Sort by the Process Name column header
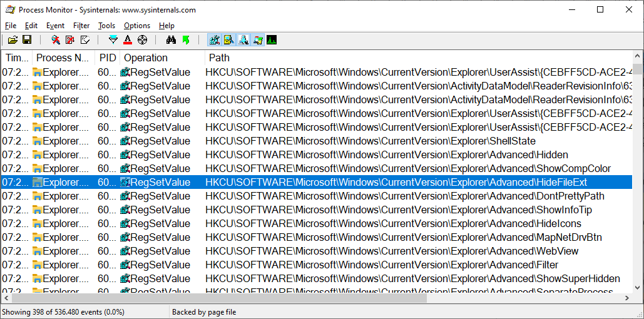 [63, 58]
